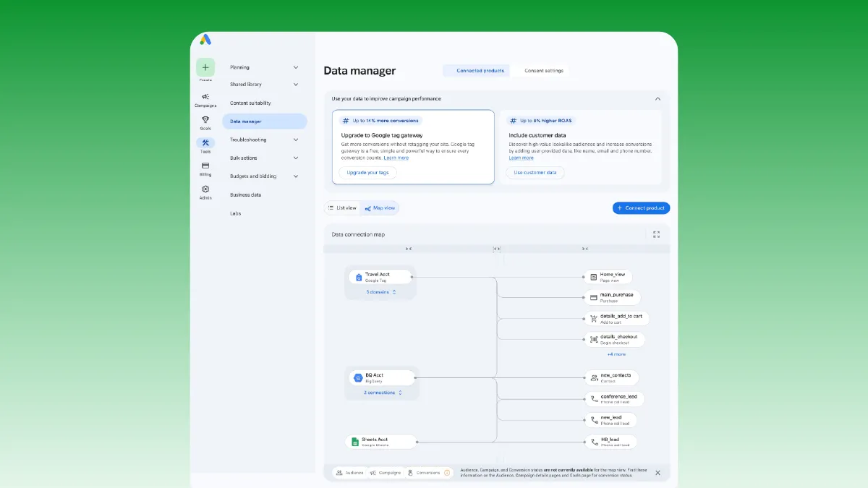Select the Tools wrench icon
The image size is (868, 488).
click(x=205, y=142)
